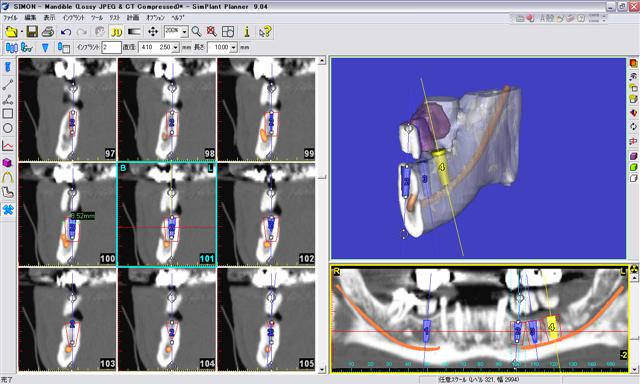Open a file with the folder icon

11,32
